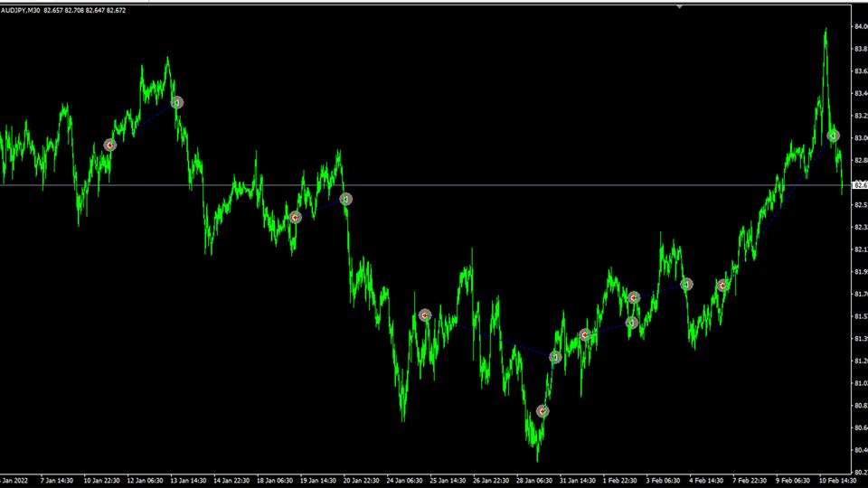Select the horizontal bid price line
This screenshot has width=868, height=488.
[425, 185]
